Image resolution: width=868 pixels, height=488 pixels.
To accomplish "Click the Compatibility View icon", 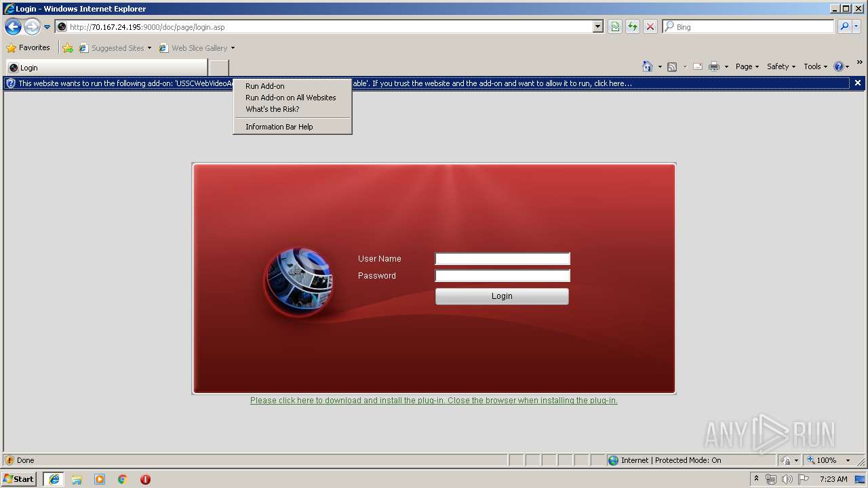I will (615, 27).
